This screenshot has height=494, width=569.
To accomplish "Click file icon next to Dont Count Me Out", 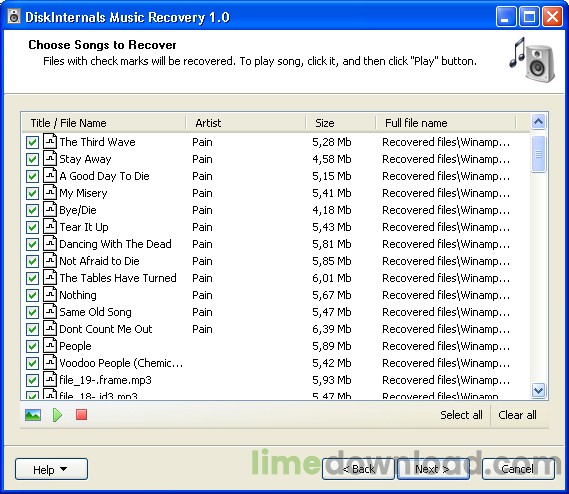I will pos(50,328).
